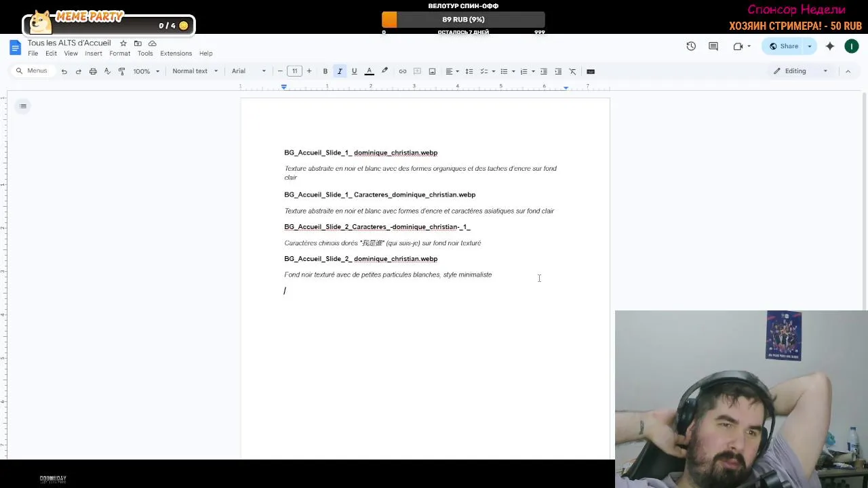
Task: Open text alignment options dropdown
Action: pos(452,71)
